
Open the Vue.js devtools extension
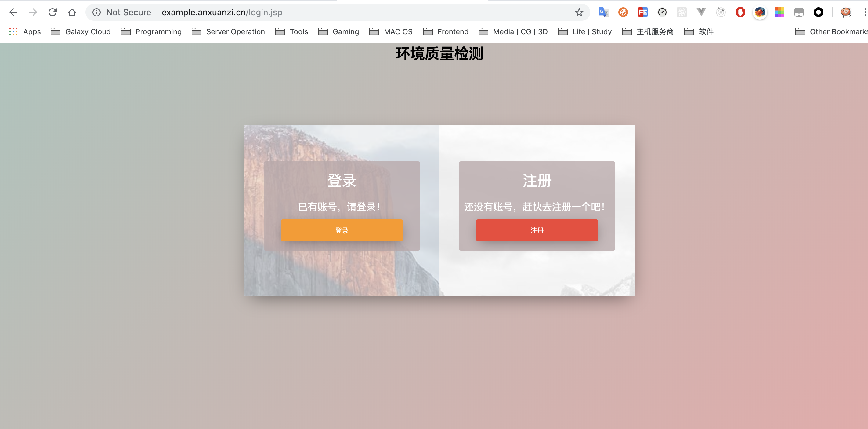point(702,12)
